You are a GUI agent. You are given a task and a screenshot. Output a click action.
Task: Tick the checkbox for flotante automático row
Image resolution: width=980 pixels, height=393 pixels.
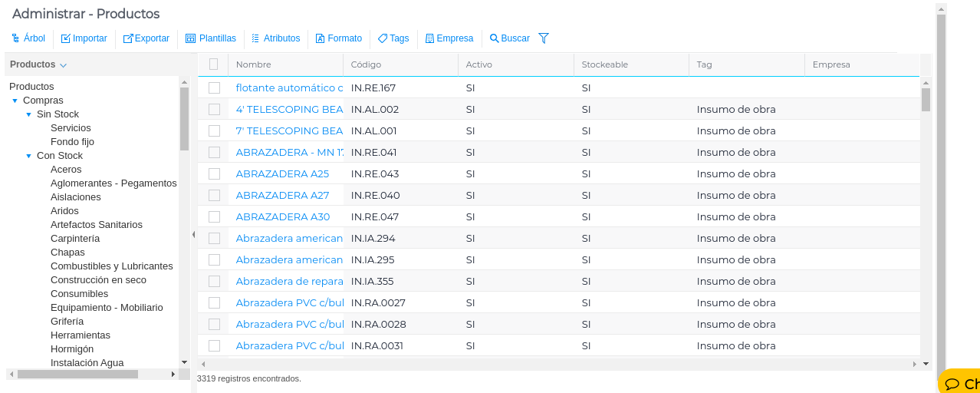tap(215, 88)
